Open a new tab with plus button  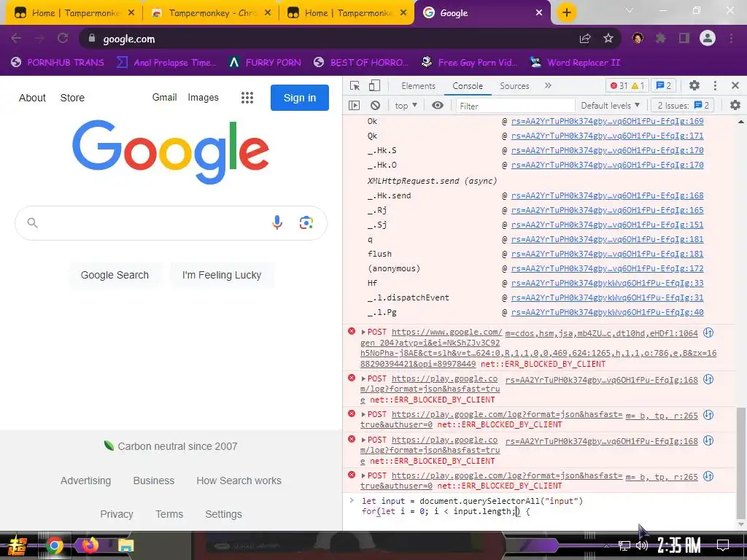pos(566,13)
